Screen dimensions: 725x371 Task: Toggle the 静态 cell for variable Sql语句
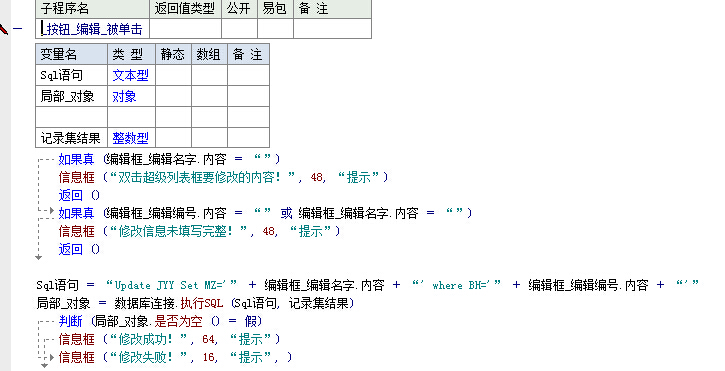tap(173, 75)
